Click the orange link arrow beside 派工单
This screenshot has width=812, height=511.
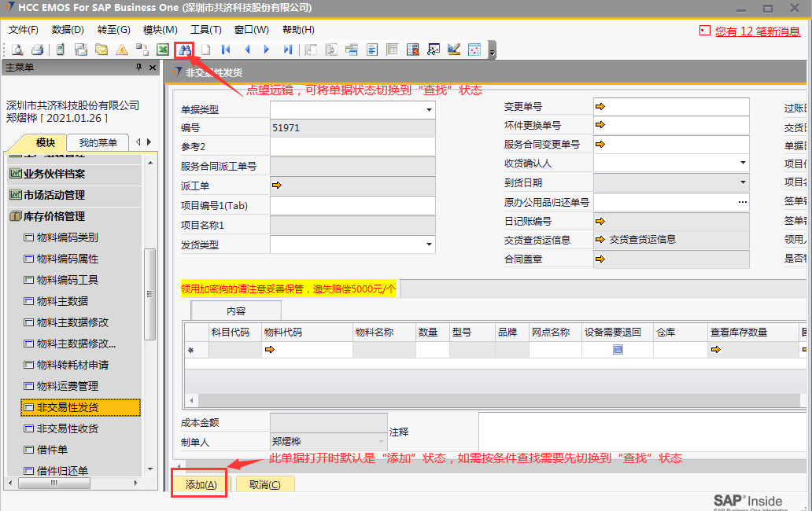click(276, 186)
